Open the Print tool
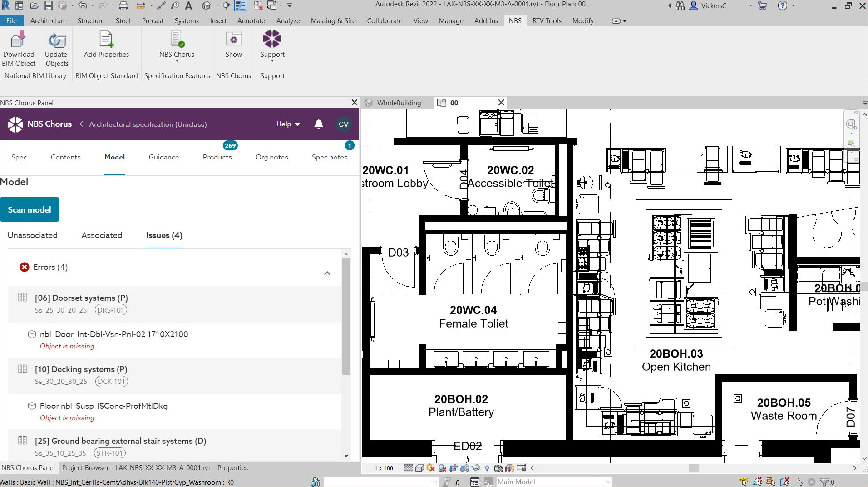Viewport: 868px width, 487px height. pyautogui.click(x=123, y=5)
